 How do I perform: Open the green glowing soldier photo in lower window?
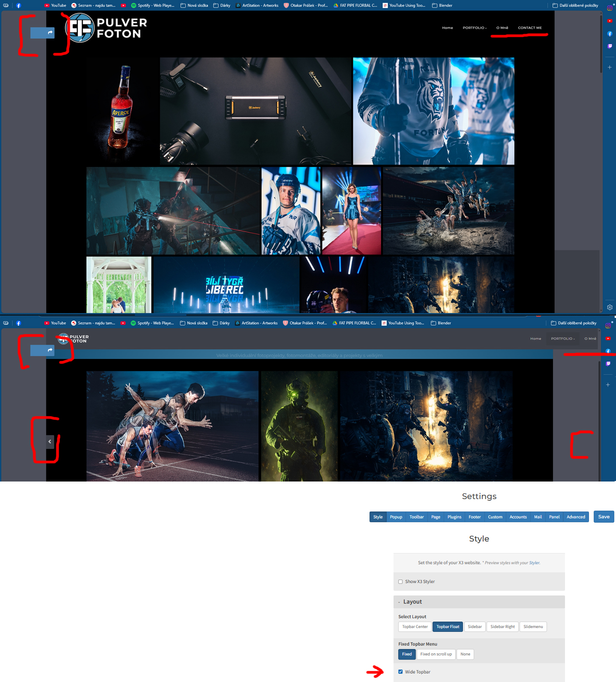(x=299, y=426)
